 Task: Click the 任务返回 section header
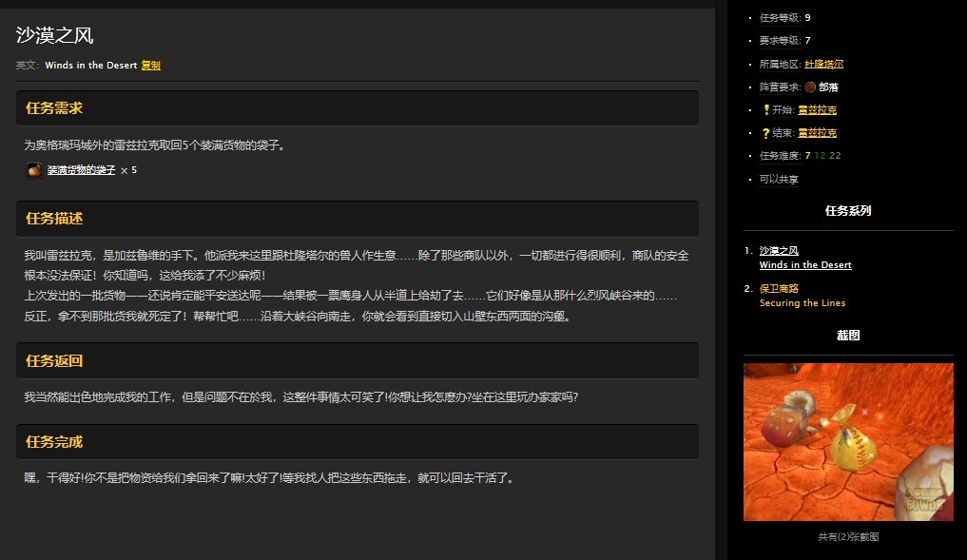click(54, 361)
